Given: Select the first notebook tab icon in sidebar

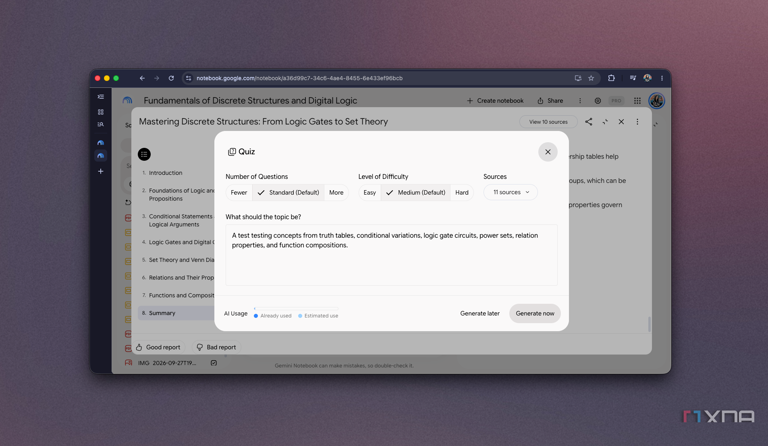Looking at the screenshot, I should click(x=100, y=142).
